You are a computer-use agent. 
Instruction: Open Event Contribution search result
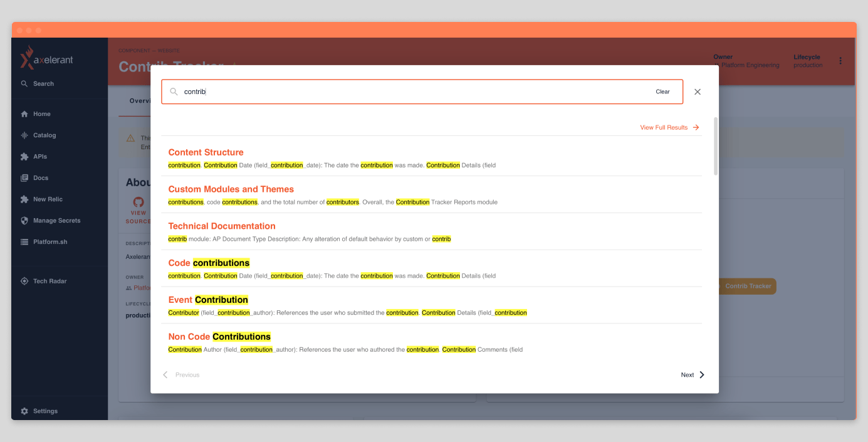[x=208, y=300]
